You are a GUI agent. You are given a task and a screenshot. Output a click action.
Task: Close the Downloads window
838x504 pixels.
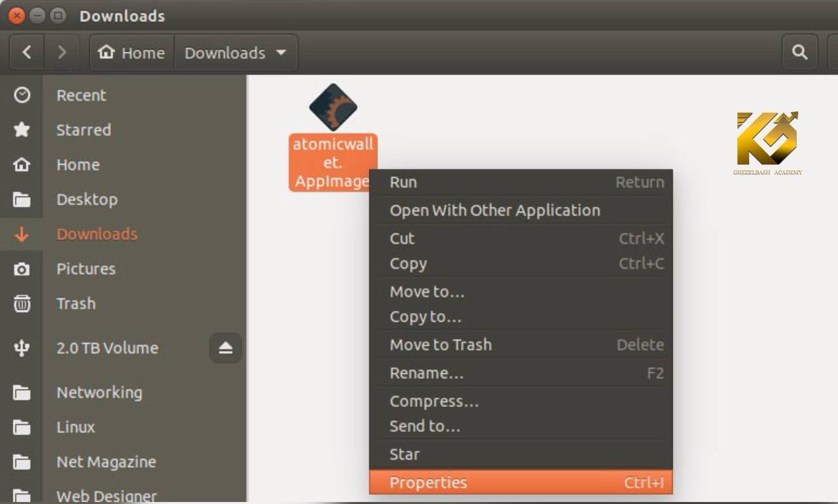click(17, 16)
